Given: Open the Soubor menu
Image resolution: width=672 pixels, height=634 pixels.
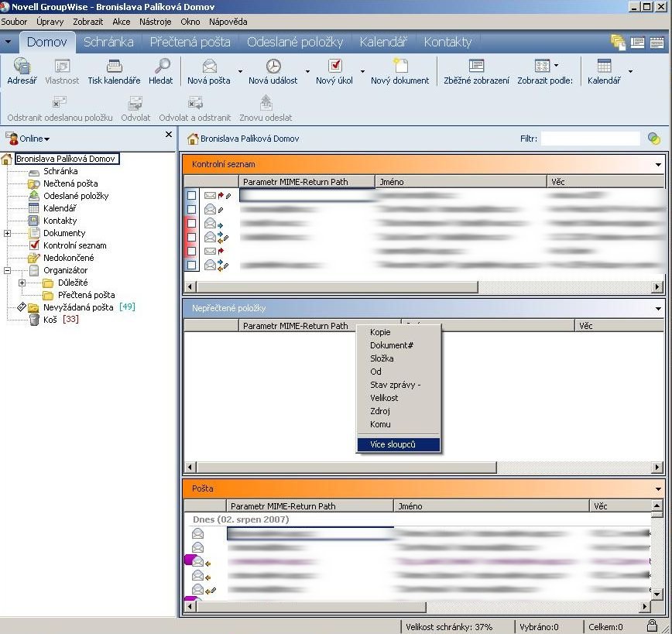Looking at the screenshot, I should (x=14, y=22).
